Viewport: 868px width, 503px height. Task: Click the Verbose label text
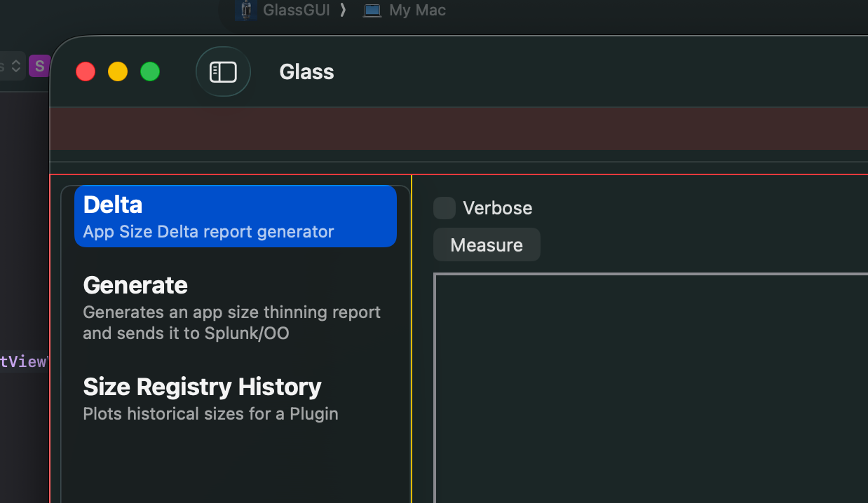coord(497,208)
